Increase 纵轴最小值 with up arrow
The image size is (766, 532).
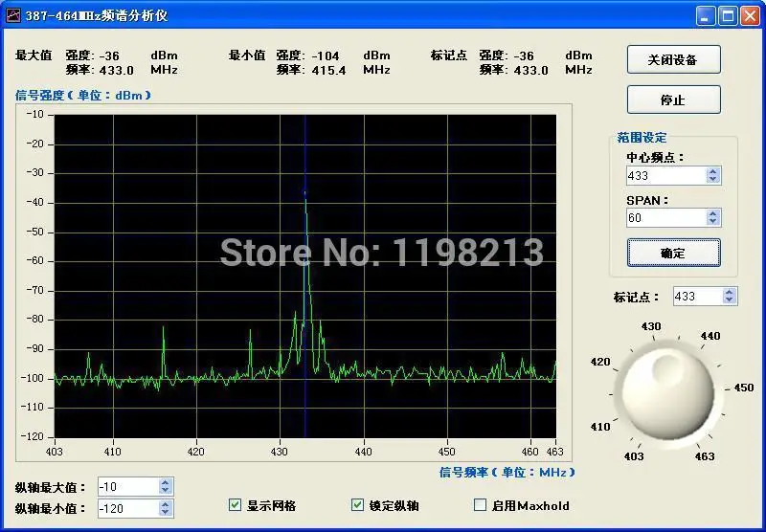tap(165, 504)
